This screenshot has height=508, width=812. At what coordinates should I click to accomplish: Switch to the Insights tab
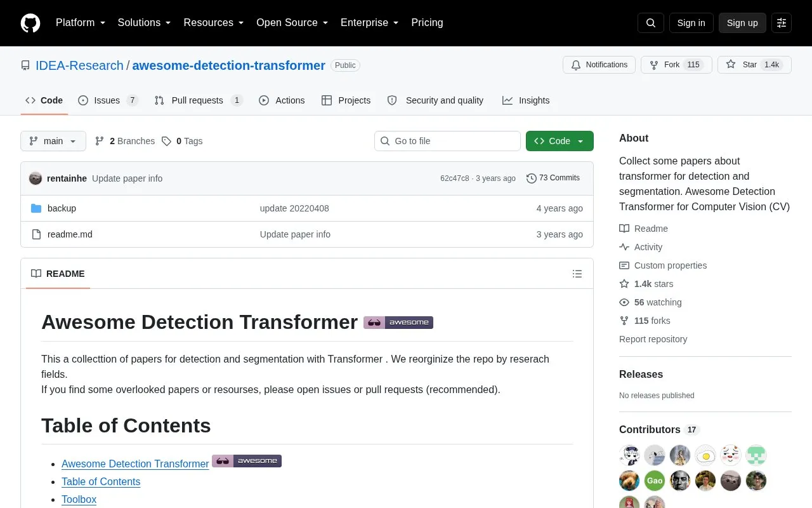point(526,100)
